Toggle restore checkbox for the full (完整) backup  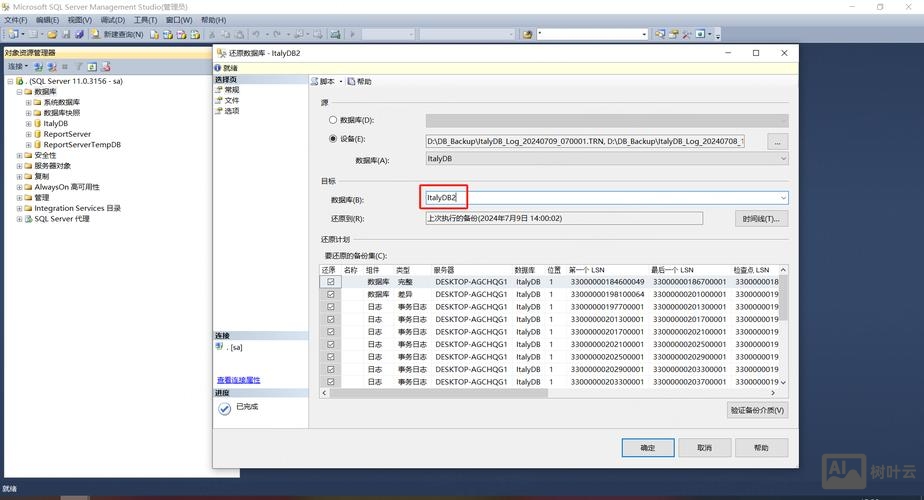330,282
